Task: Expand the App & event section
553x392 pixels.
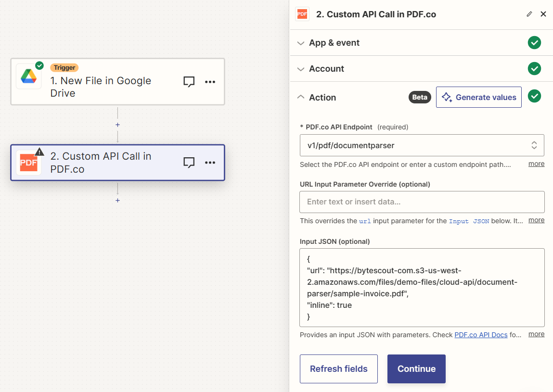Action: tap(301, 43)
